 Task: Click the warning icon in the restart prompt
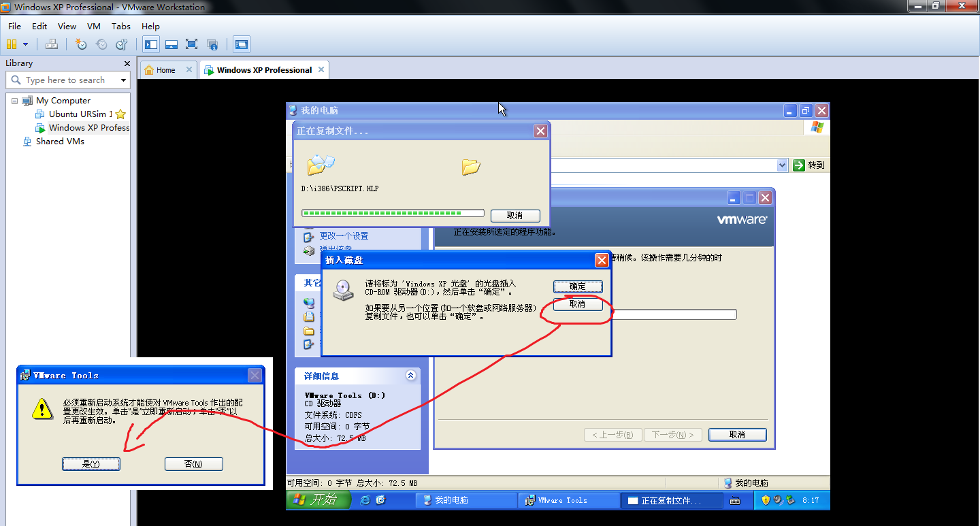coord(42,408)
